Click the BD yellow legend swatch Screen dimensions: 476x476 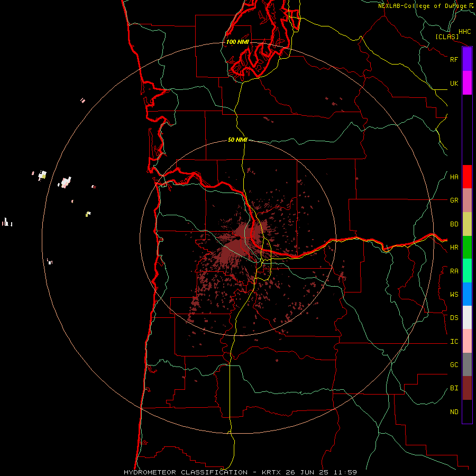click(467, 224)
